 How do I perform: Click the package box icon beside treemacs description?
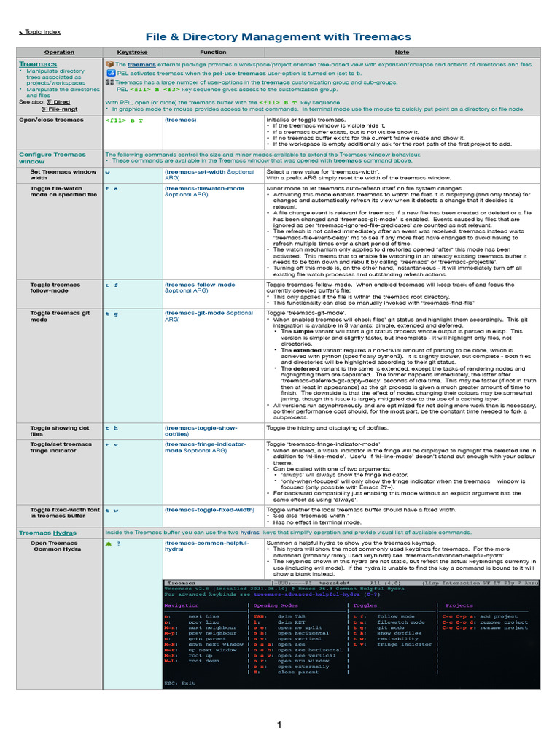pos(109,64)
